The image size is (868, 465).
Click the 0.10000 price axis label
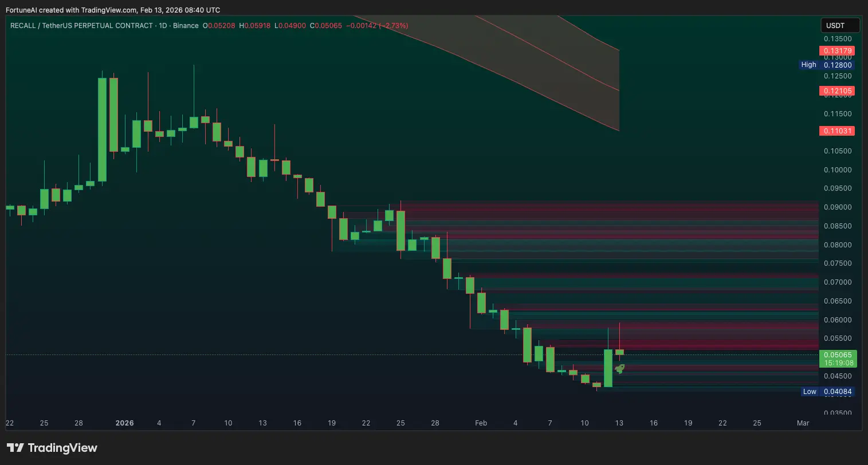pyautogui.click(x=838, y=170)
